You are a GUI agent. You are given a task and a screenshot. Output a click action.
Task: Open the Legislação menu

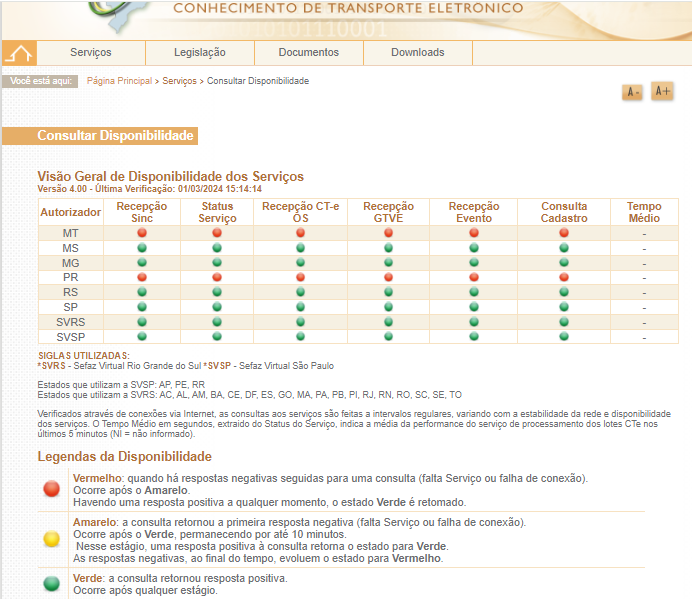200,53
